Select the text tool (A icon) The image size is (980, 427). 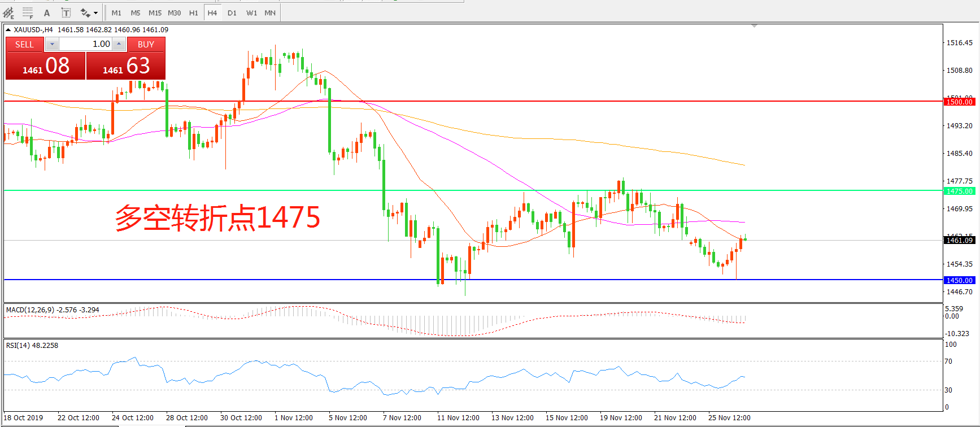pyautogui.click(x=47, y=12)
